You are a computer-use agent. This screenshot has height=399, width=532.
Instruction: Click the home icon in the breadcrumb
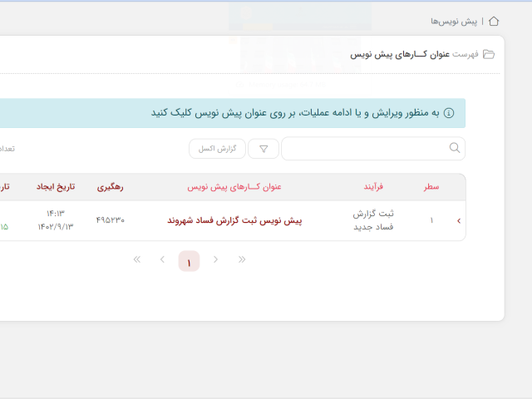pos(494,21)
